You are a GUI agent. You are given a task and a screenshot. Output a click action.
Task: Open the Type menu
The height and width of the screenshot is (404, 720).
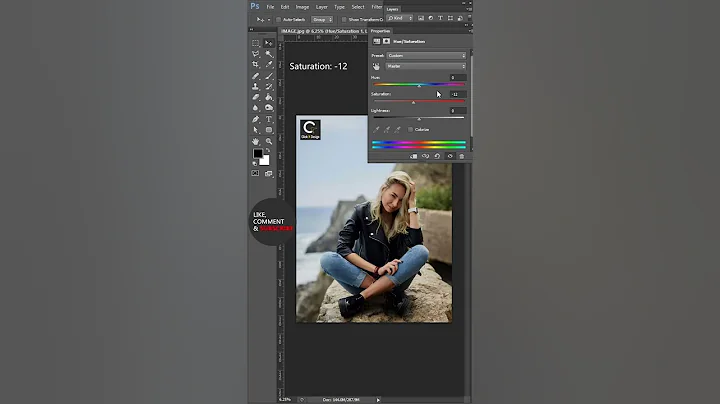[x=339, y=7]
